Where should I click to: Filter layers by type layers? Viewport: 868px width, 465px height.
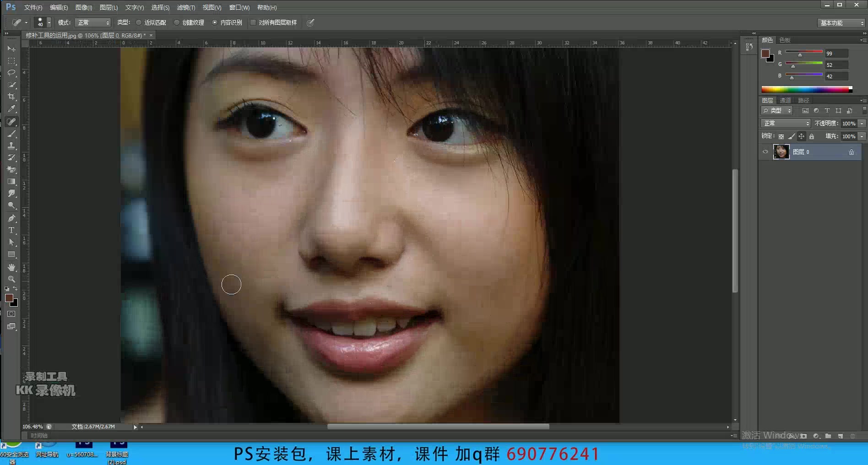tap(827, 111)
